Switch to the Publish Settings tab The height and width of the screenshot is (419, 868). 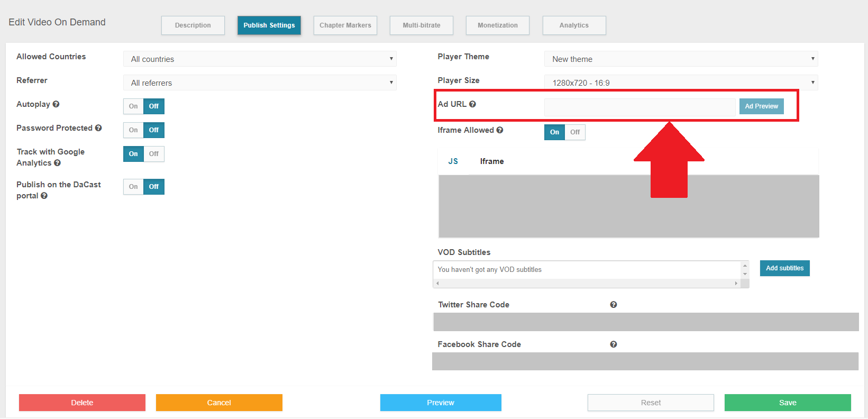(x=269, y=25)
